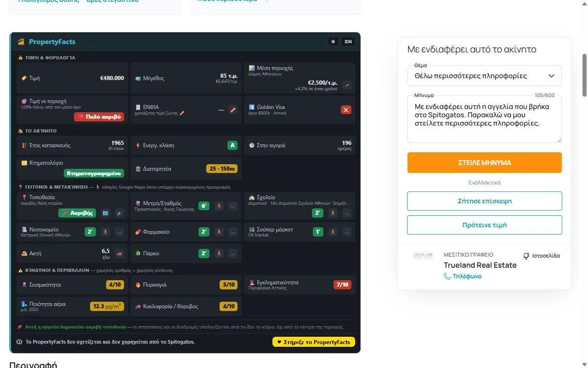Open walking directions to Φαρμακείο

(x=220, y=232)
